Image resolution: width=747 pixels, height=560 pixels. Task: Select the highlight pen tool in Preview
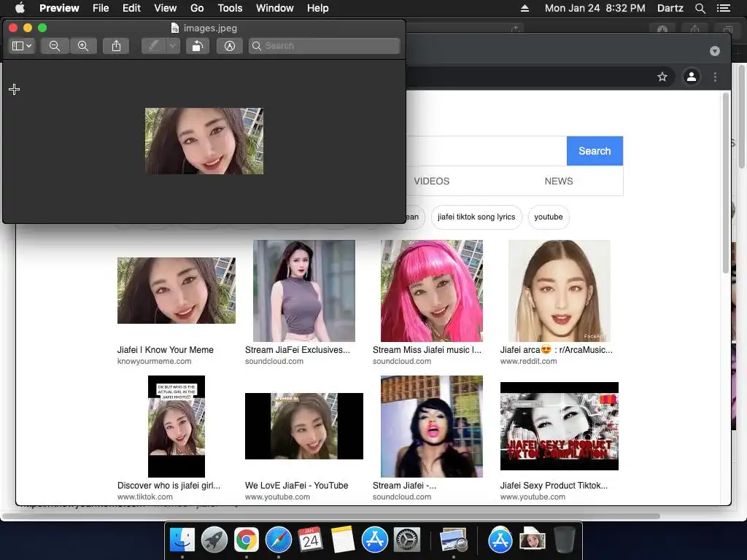tap(153, 46)
